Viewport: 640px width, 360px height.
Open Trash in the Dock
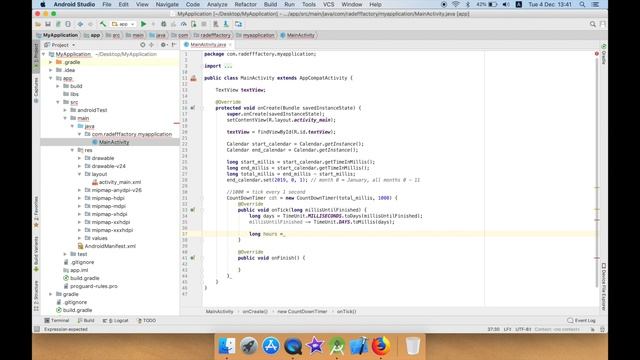click(413, 346)
